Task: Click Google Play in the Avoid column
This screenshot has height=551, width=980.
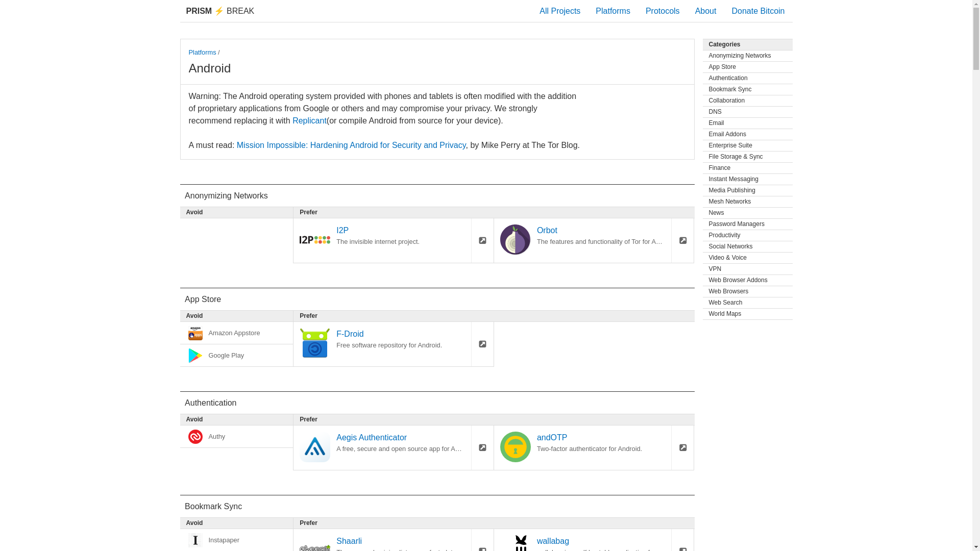Action: [236, 356]
